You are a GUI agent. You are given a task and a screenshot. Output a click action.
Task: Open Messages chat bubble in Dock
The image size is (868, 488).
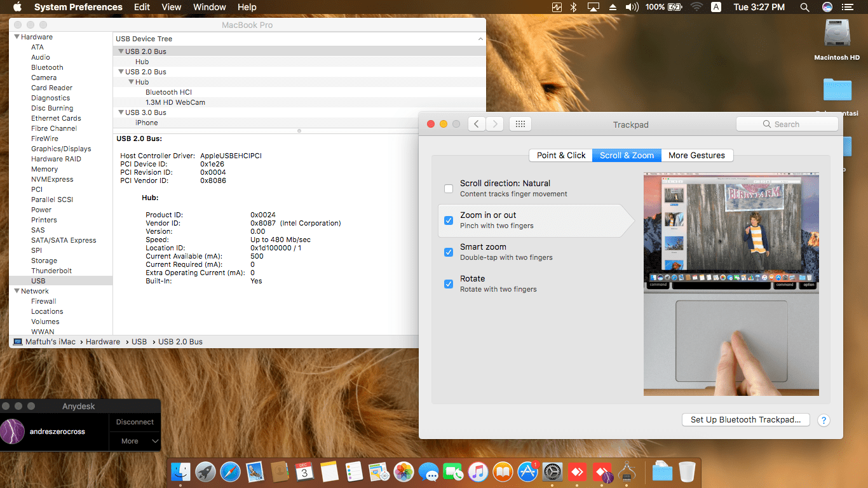pos(428,472)
